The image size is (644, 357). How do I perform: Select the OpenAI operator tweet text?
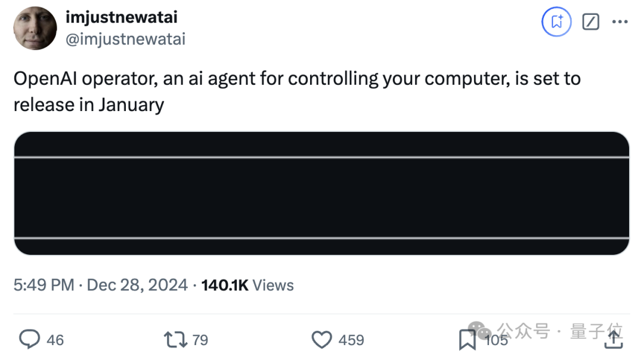click(x=297, y=91)
